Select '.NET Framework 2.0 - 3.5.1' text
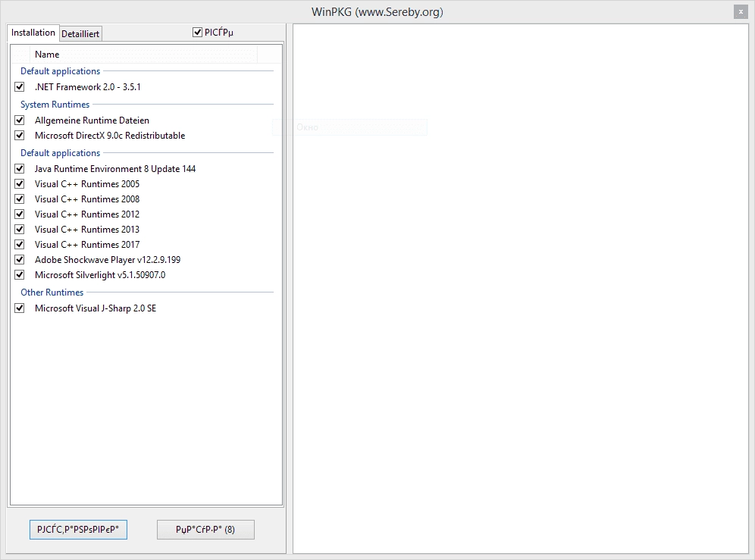 88,87
